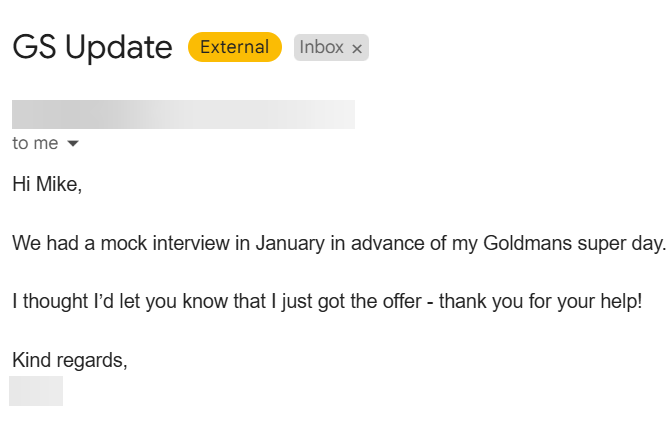Click the "to me" recipient text

(x=35, y=143)
